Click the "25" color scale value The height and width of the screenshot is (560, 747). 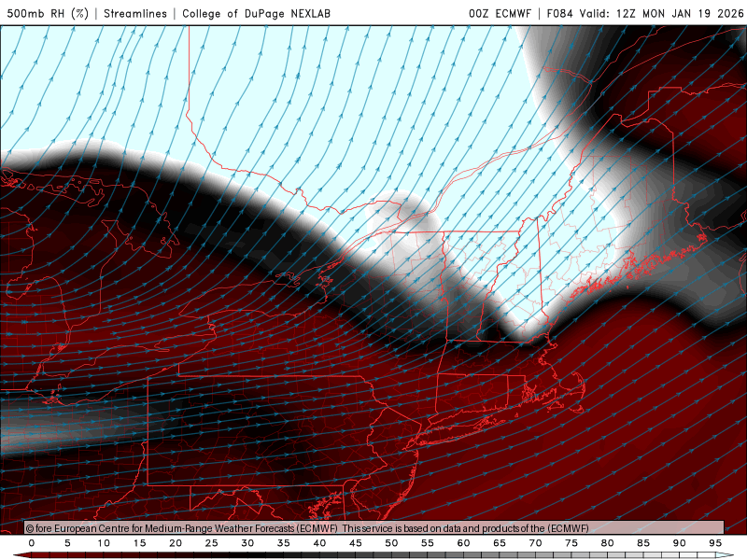pos(212,543)
